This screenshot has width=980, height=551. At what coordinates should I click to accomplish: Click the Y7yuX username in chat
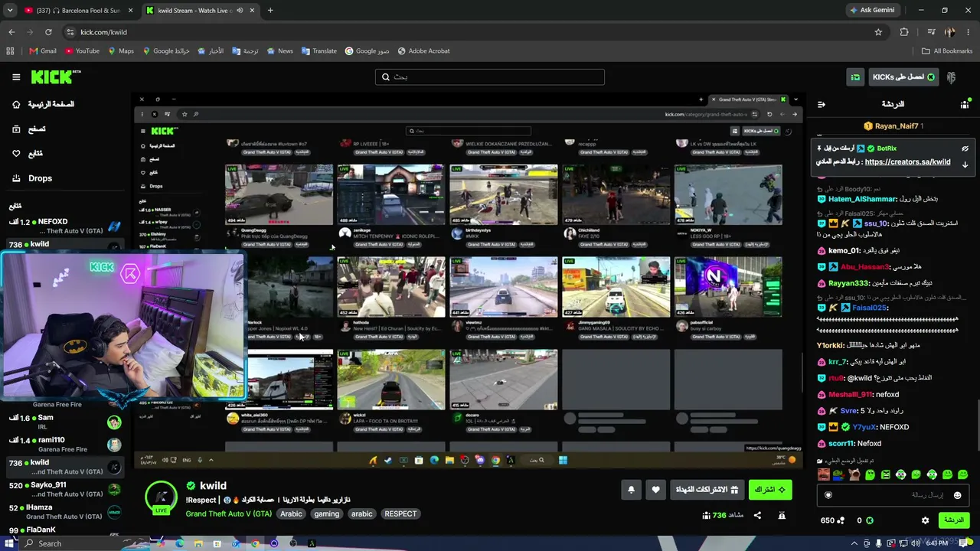coord(864,427)
